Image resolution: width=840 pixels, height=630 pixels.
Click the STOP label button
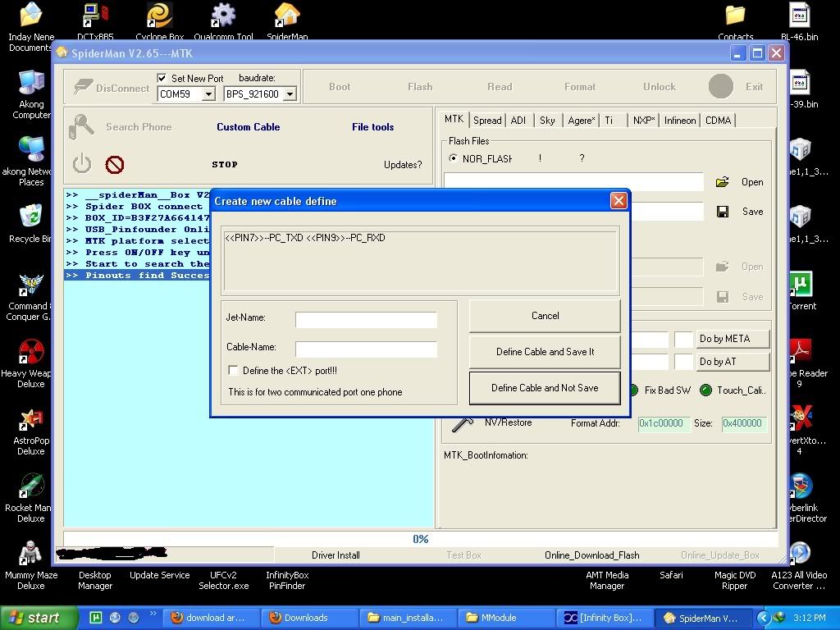coord(225,164)
